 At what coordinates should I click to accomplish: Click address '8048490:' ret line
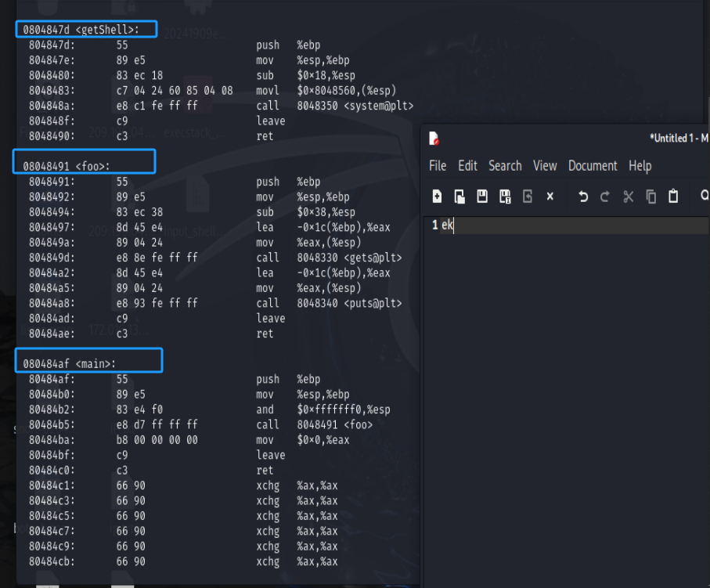52,136
